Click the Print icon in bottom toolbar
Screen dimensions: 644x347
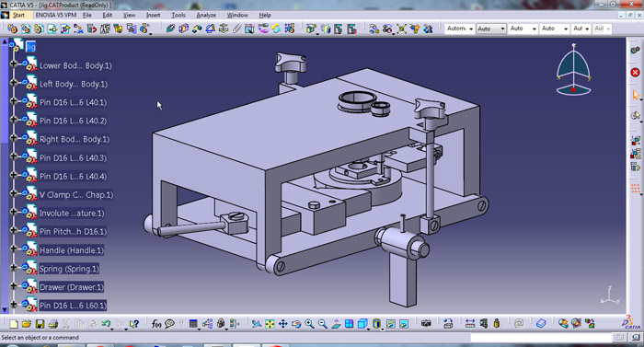click(53, 324)
